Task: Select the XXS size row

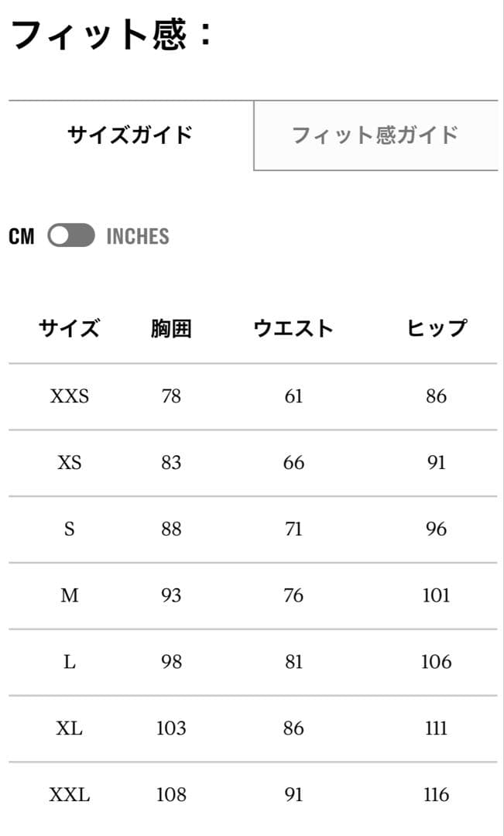Action: point(69,396)
